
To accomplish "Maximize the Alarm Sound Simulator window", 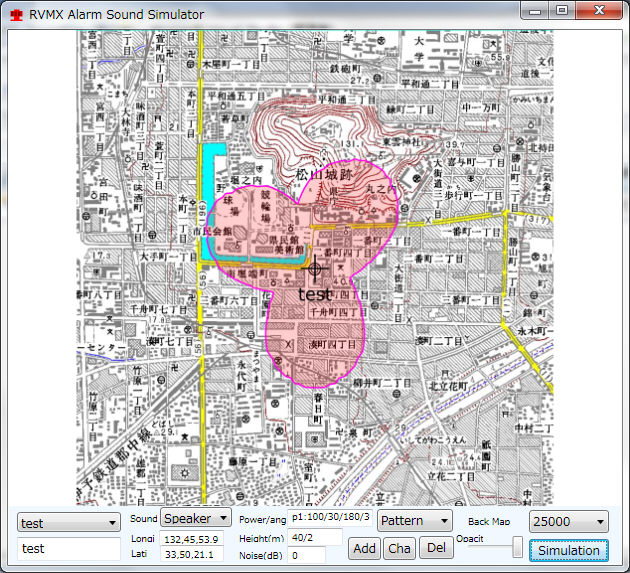I will [x=562, y=11].
